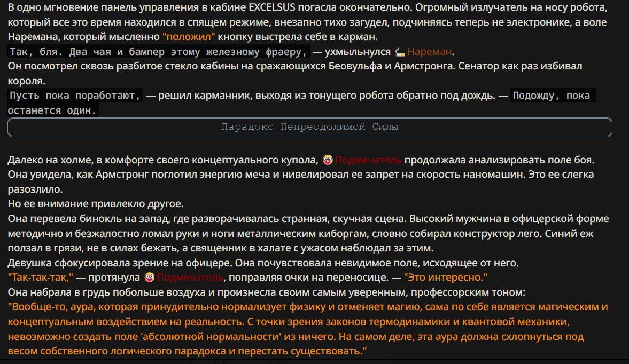This screenshot has width=629, height=364.
Task: Click the orange quoted word "положил"
Action: (x=189, y=37)
